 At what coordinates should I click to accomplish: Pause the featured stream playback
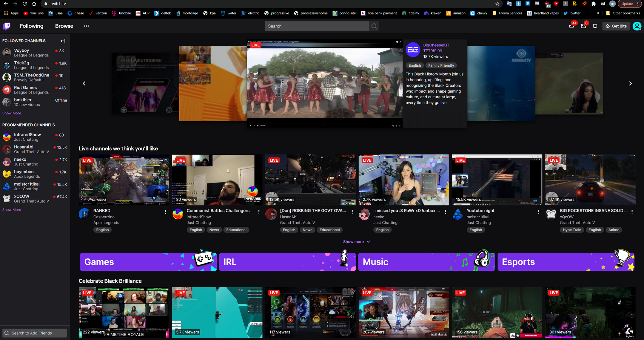click(x=251, y=125)
